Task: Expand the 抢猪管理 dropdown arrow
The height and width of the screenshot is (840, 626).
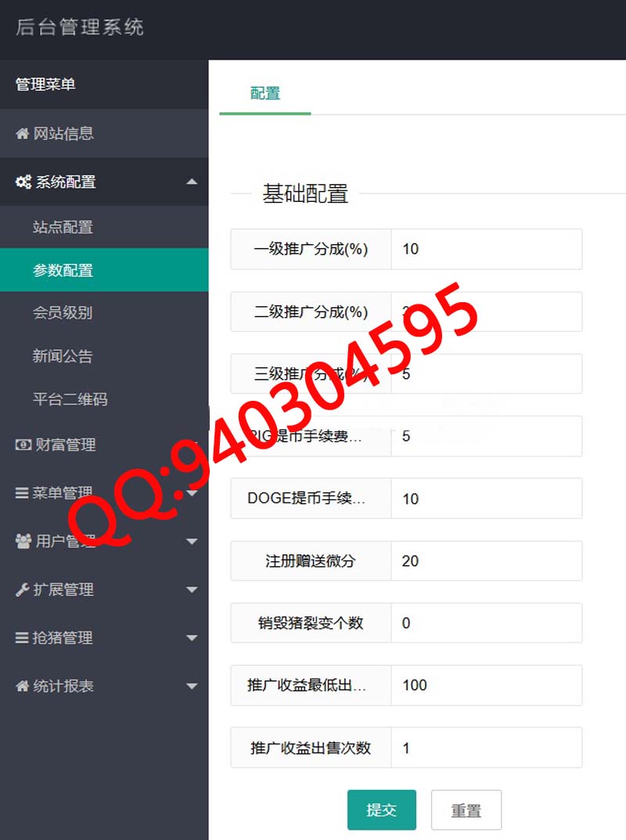Action: [192, 638]
